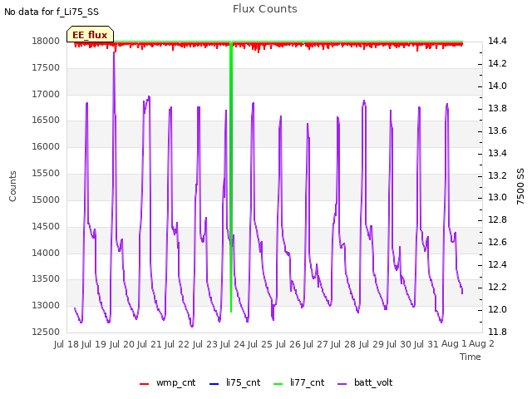Click the 14500 y-axis tick label
The image size is (532, 399).
[x=46, y=226]
